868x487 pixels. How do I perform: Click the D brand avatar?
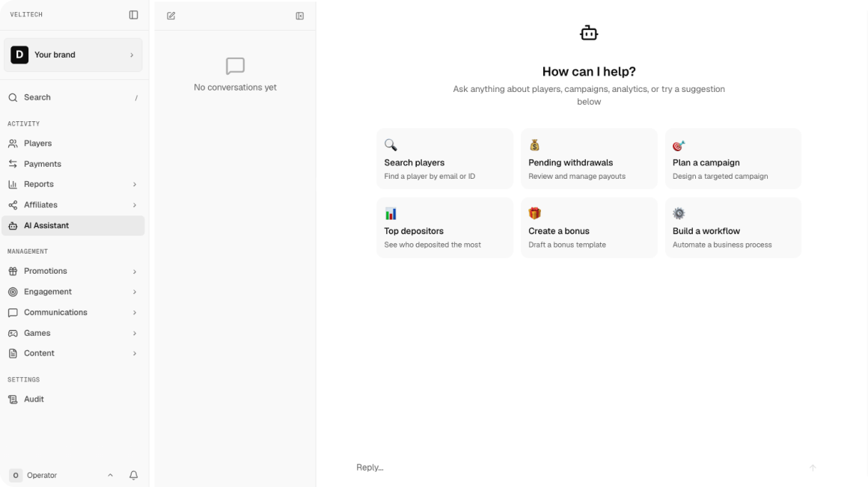pyautogui.click(x=19, y=55)
